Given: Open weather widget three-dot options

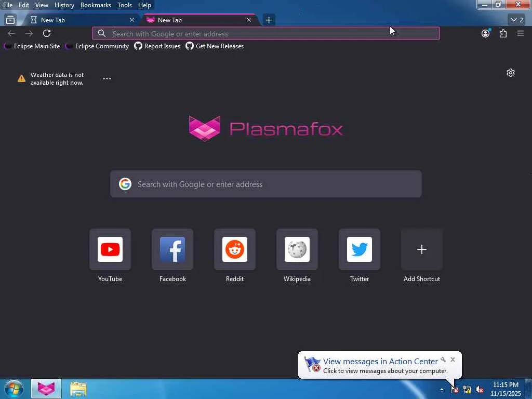Looking at the screenshot, I should [x=107, y=78].
